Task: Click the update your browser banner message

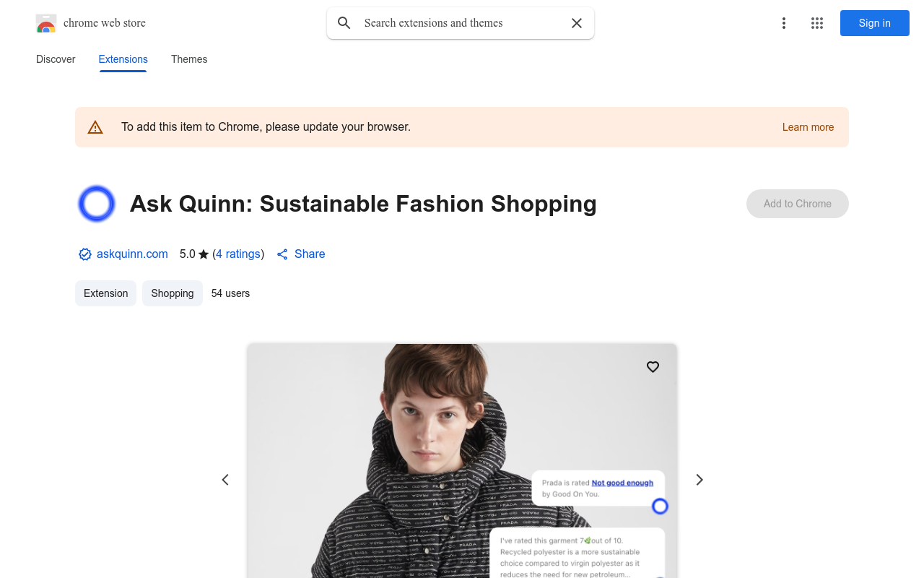Action: [266, 127]
